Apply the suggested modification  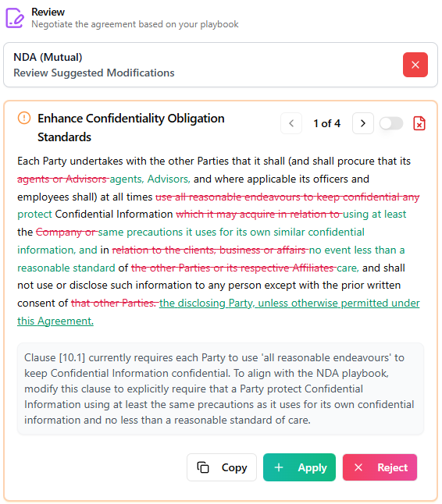pos(300,467)
